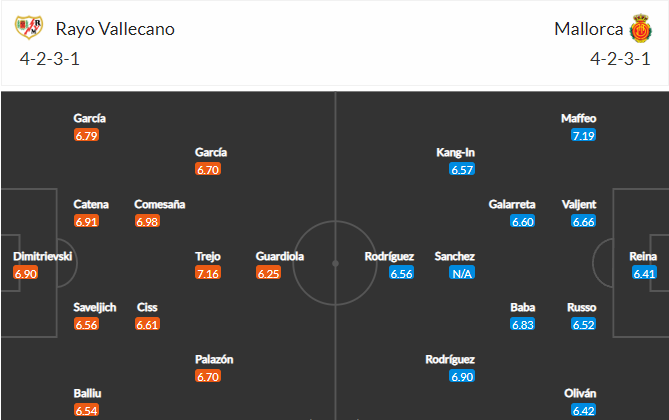This screenshot has width=669, height=420.
Task: Click Sanchez's N/A rating badge
Action: coord(462,273)
